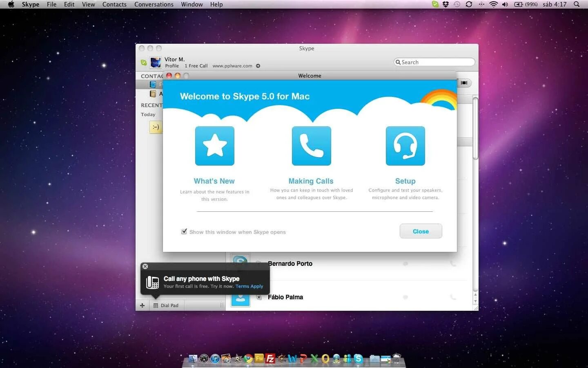Click the sidebar resize grip handle
This screenshot has width=588, height=368.
(x=222, y=305)
